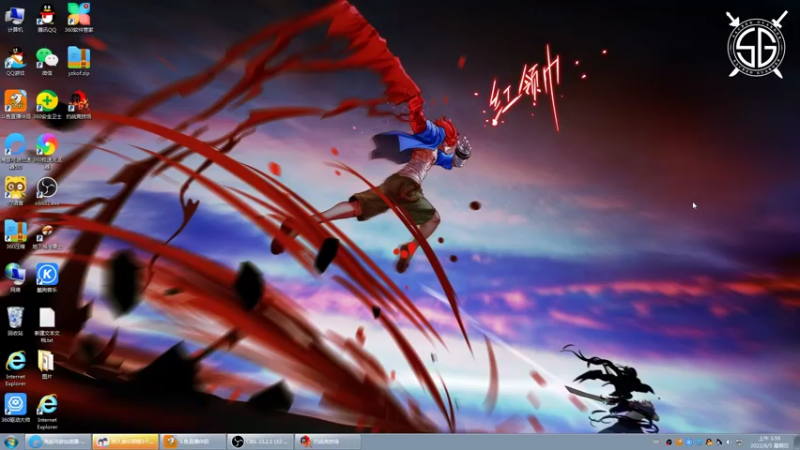
Task: Switch to the browser window in taskbar
Action: coord(58,442)
